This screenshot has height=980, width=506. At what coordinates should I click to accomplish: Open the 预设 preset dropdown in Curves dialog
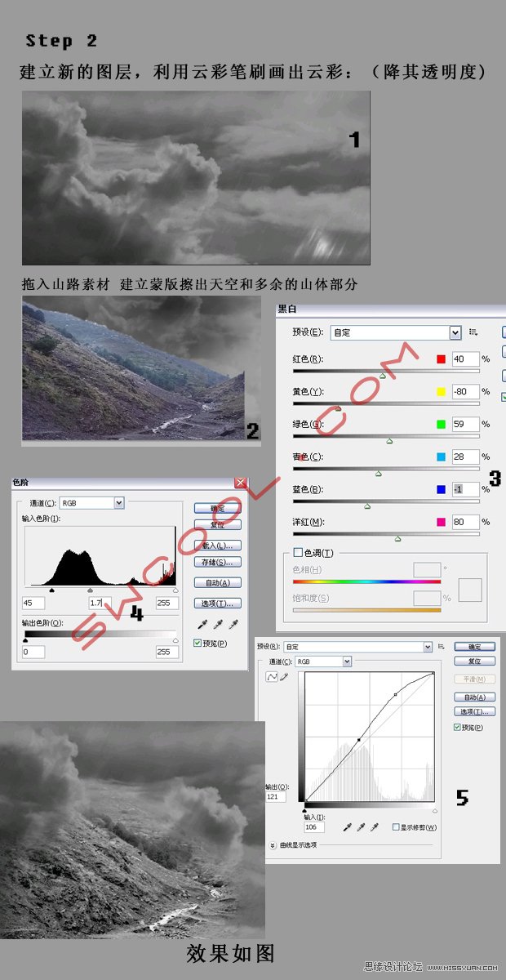click(x=357, y=647)
